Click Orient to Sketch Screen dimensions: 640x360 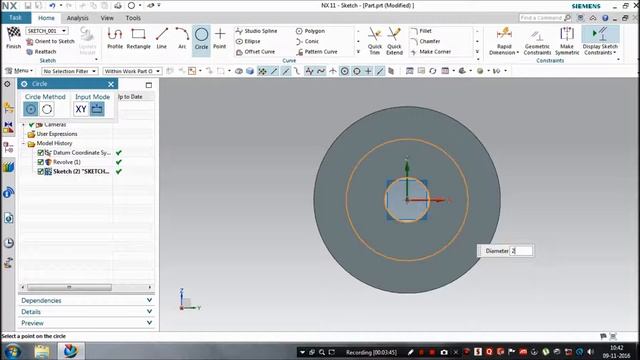(x=50, y=41)
